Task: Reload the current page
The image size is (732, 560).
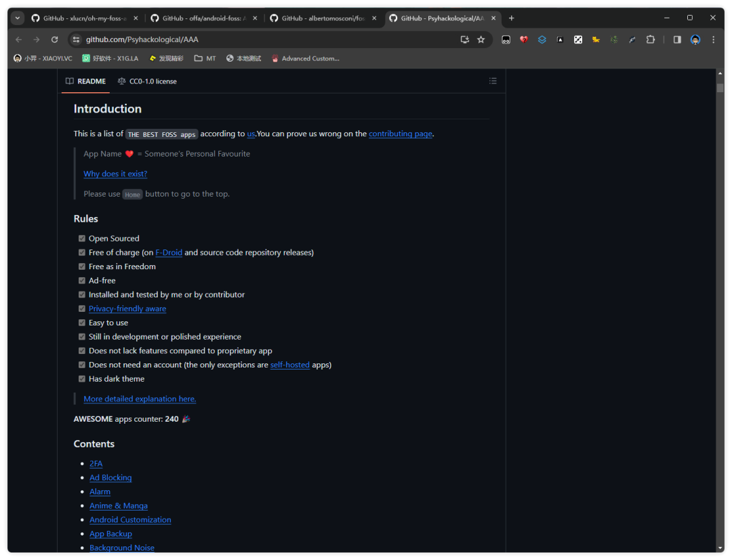Action: point(55,40)
